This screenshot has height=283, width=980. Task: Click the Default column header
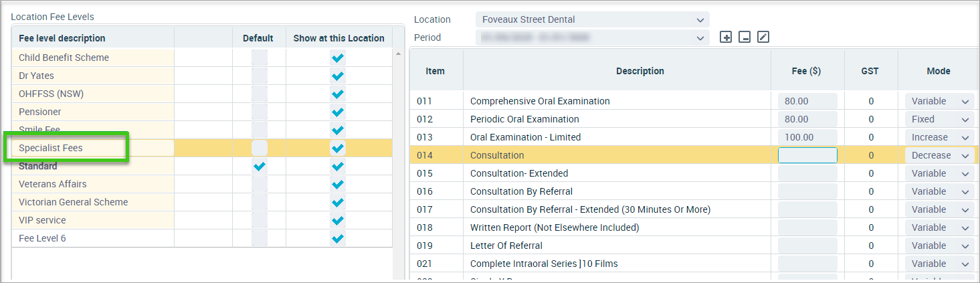click(258, 38)
